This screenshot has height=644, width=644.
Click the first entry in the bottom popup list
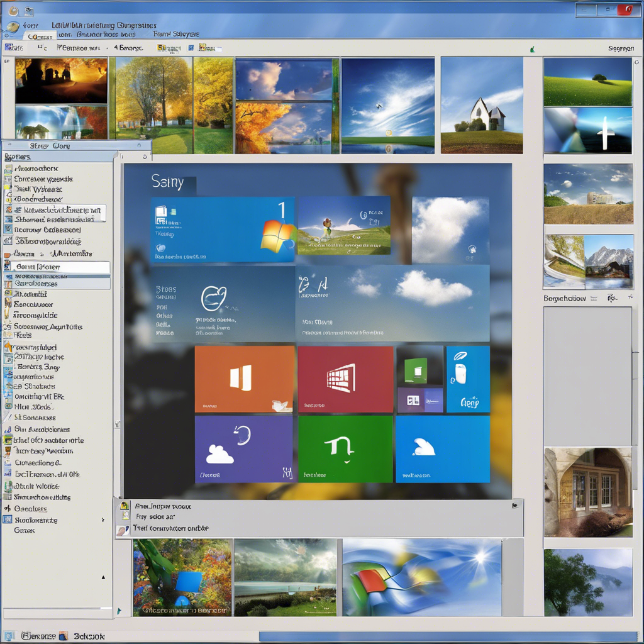(164, 506)
